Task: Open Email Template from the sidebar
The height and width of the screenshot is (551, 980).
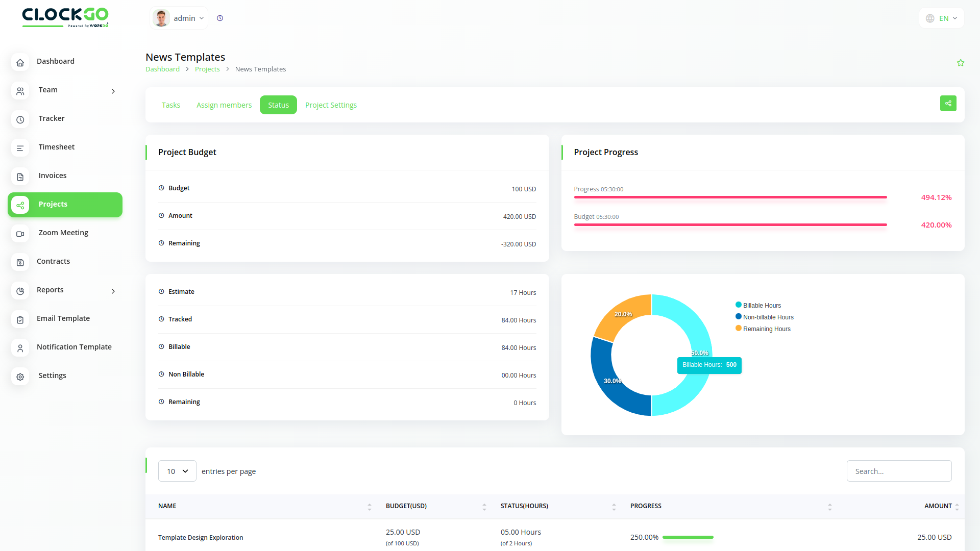Action: tap(63, 318)
